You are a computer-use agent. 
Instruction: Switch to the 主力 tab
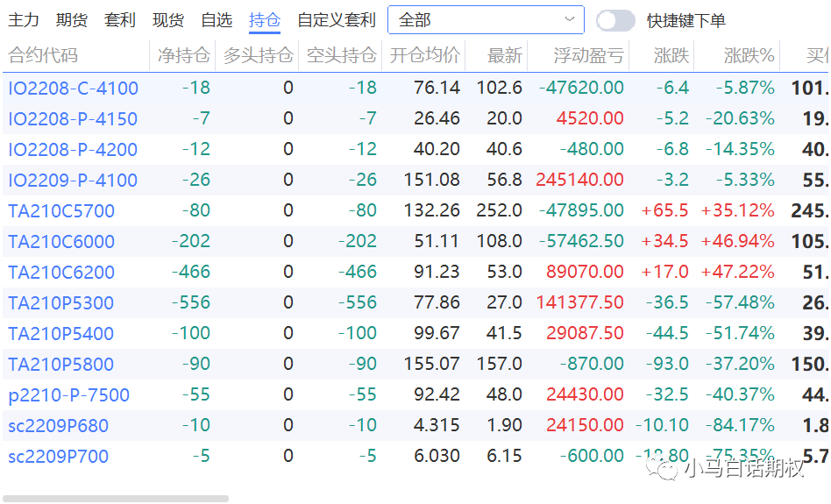tap(24, 20)
